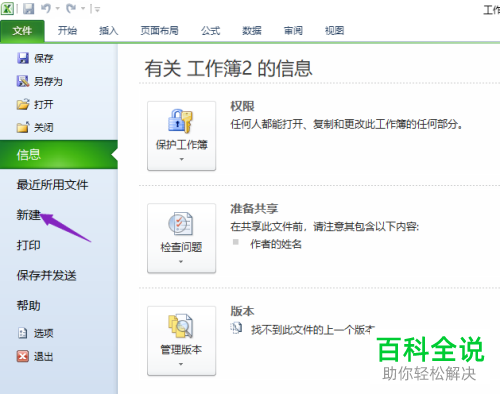Click the 准备共享 heading text

[254, 209]
